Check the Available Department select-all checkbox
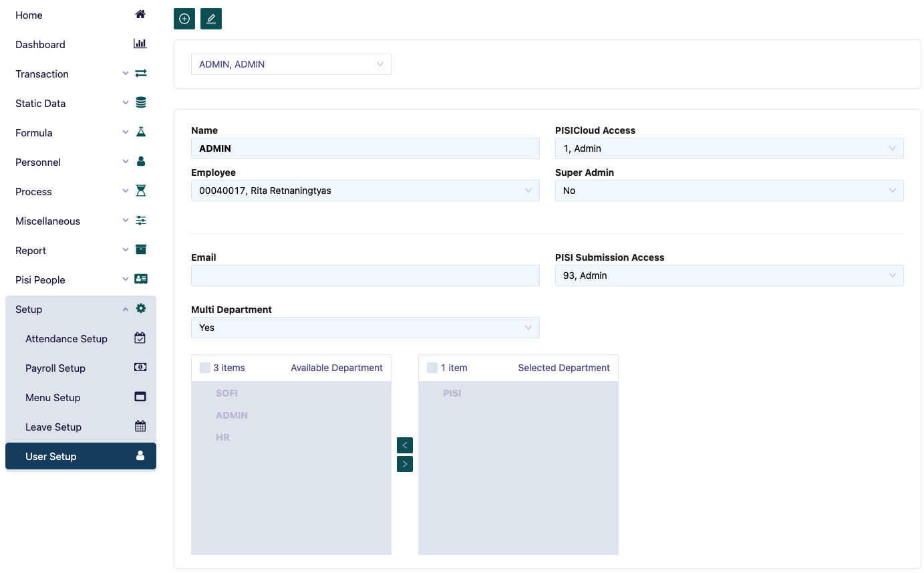Image resolution: width=924 pixels, height=573 pixels. point(204,367)
